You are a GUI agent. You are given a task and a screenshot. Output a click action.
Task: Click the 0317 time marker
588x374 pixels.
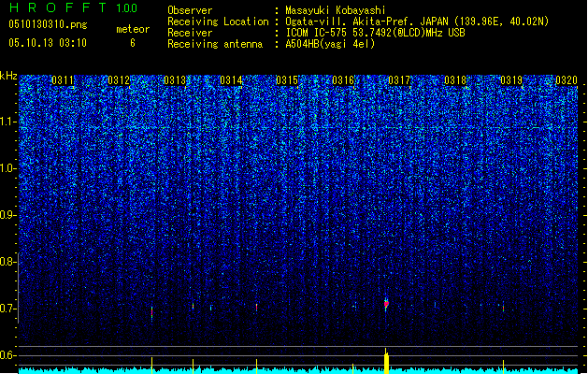(399, 80)
